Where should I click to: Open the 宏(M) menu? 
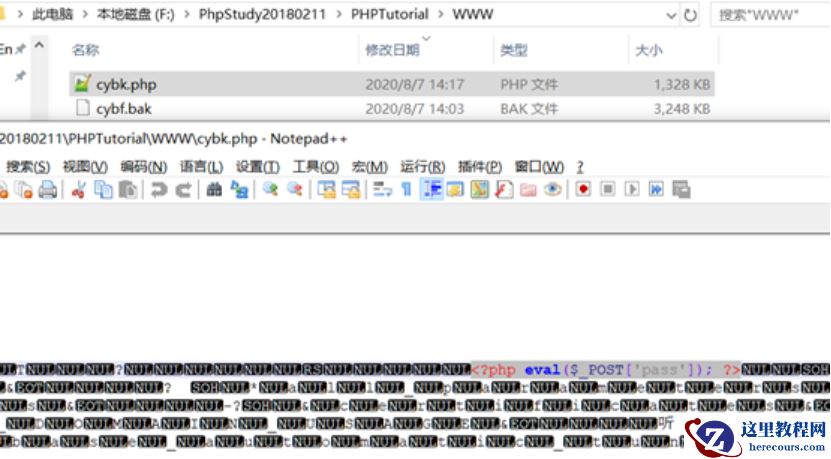tap(369, 167)
